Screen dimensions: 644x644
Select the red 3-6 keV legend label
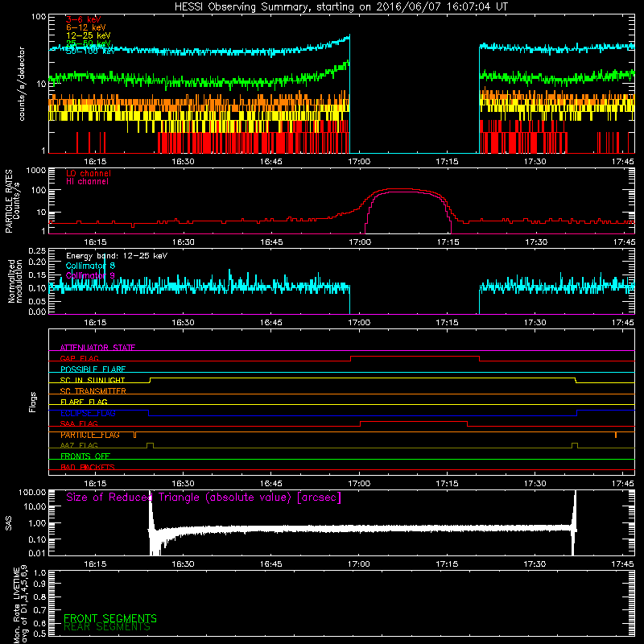coord(83,19)
